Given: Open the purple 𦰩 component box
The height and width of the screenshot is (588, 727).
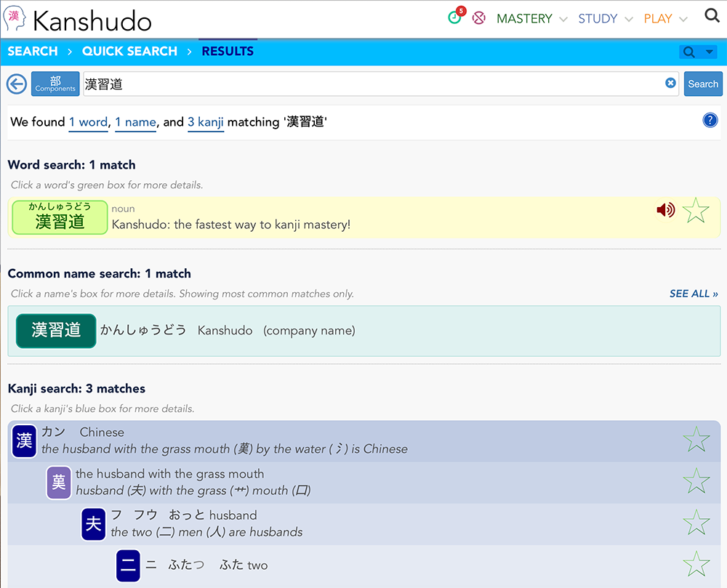Looking at the screenshot, I should point(59,483).
